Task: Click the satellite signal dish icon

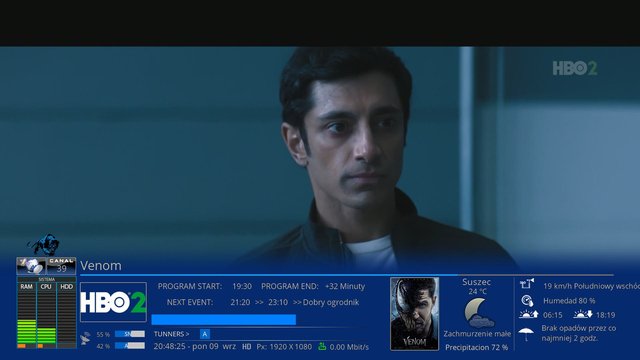Action: [x=85, y=339]
